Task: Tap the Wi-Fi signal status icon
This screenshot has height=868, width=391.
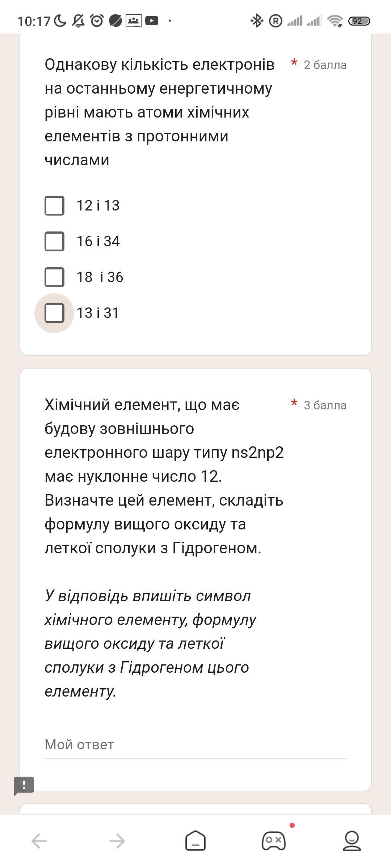Action: click(x=335, y=21)
